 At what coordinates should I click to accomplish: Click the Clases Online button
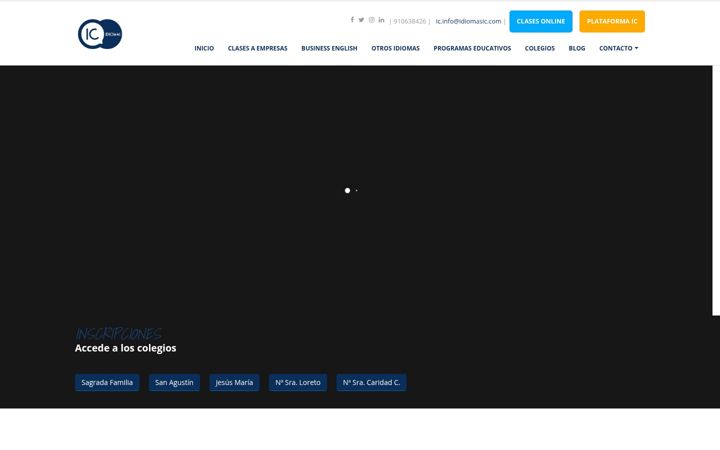click(540, 22)
